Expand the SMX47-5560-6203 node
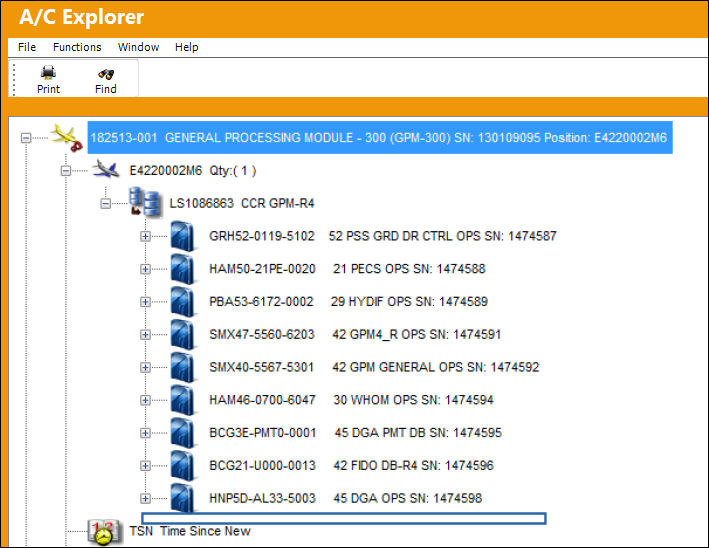 point(145,335)
